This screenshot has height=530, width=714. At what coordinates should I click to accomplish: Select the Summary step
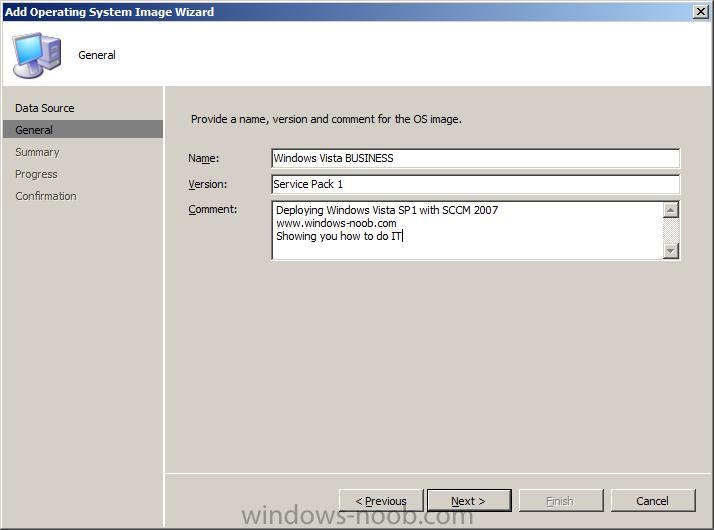point(37,152)
